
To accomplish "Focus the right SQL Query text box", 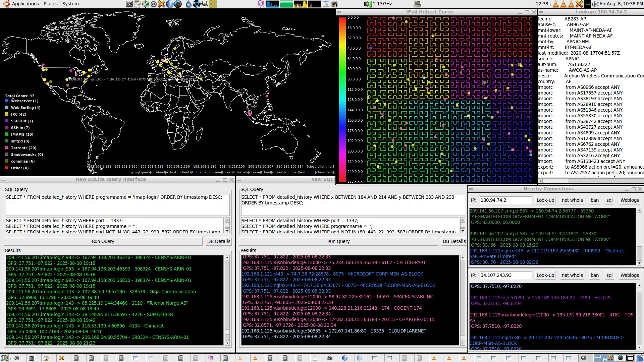I will tap(353, 205).
